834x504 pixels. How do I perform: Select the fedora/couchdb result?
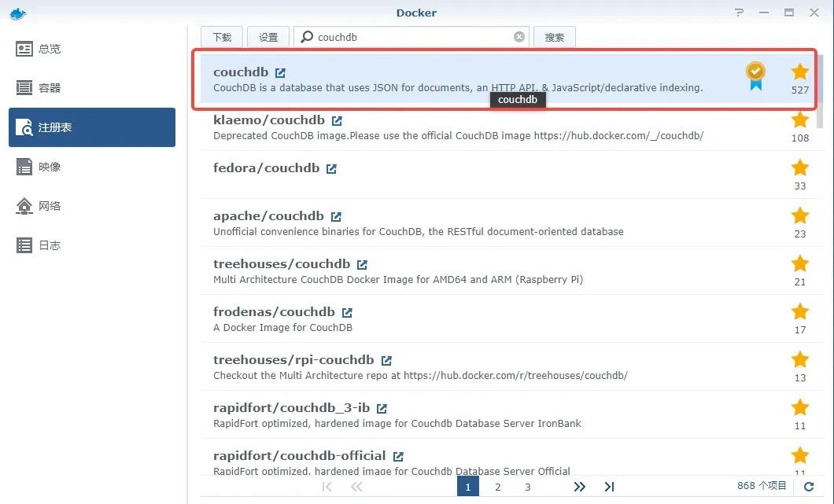[508, 175]
